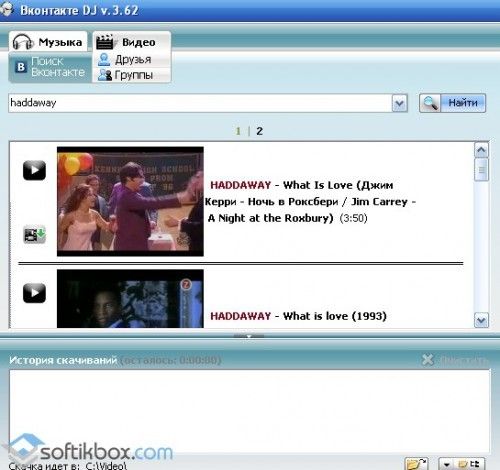500x470 pixels.
Task: Click the Найти search button
Action: (463, 103)
